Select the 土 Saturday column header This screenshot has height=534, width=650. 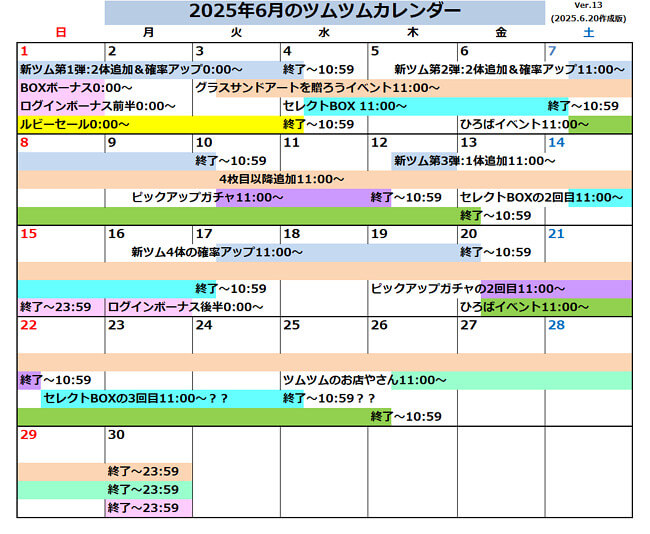[x=588, y=33]
